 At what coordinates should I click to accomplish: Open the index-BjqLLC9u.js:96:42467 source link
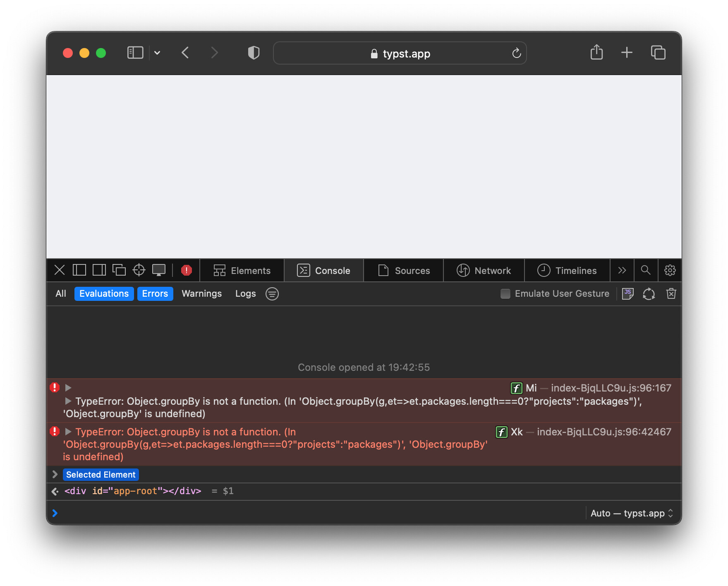click(x=604, y=432)
